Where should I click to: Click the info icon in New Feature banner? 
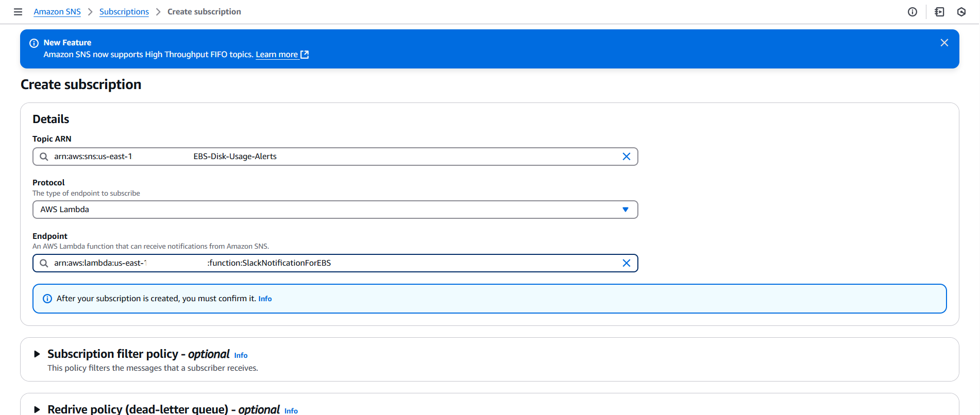pyautogui.click(x=34, y=43)
